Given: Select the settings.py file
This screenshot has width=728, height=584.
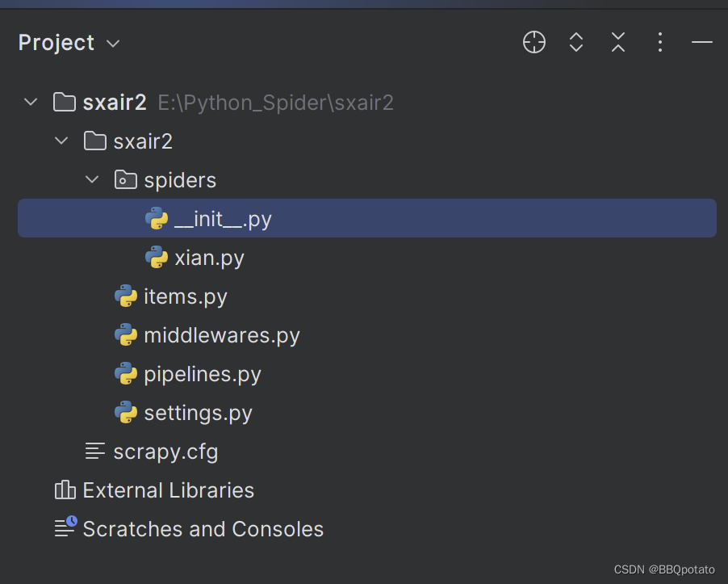Looking at the screenshot, I should click(x=198, y=413).
